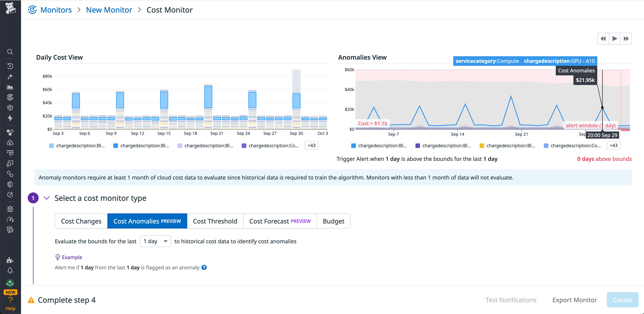This screenshot has height=314, width=644.
Task: Expand the +43 legend items on Daily Cost View
Action: coord(311,145)
